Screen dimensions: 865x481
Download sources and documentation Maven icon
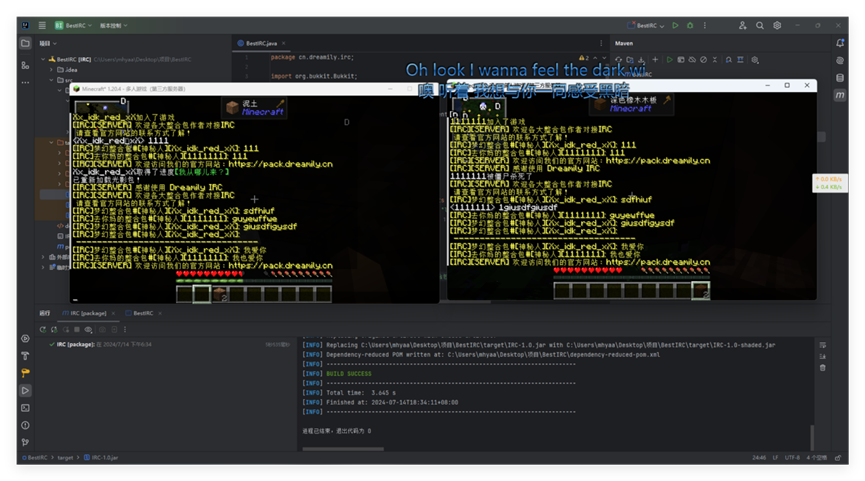[641, 60]
